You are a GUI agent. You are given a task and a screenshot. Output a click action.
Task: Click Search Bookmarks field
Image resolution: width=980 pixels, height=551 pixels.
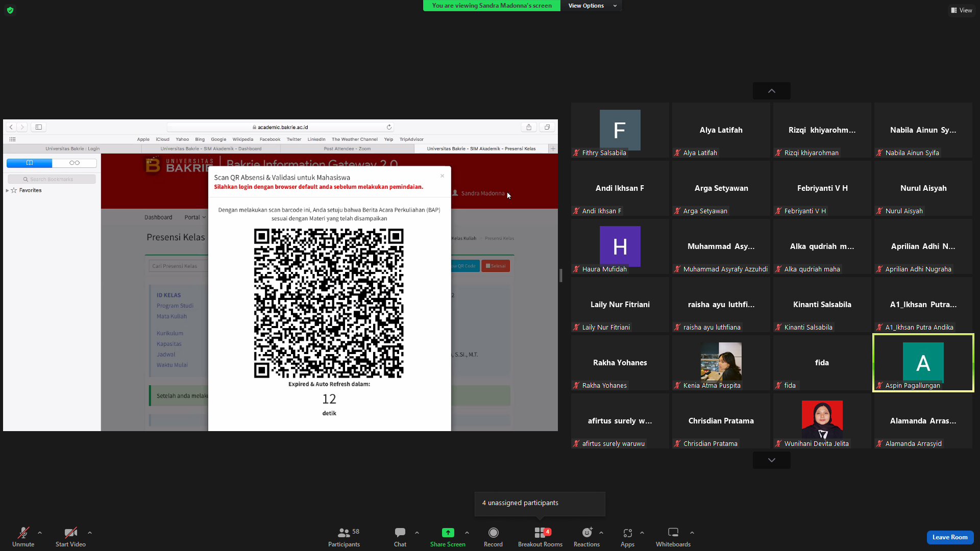[x=52, y=179]
